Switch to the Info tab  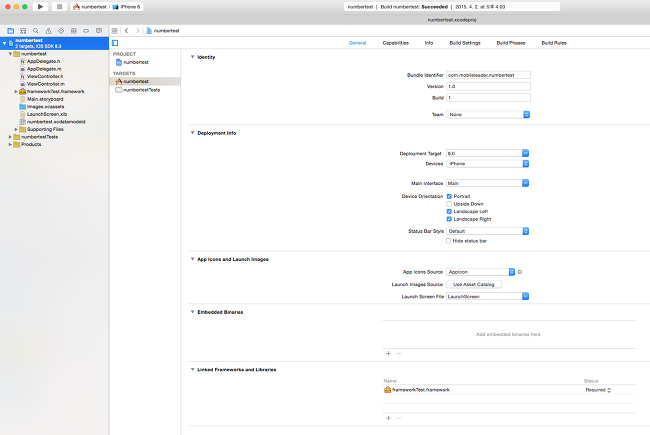tap(429, 43)
